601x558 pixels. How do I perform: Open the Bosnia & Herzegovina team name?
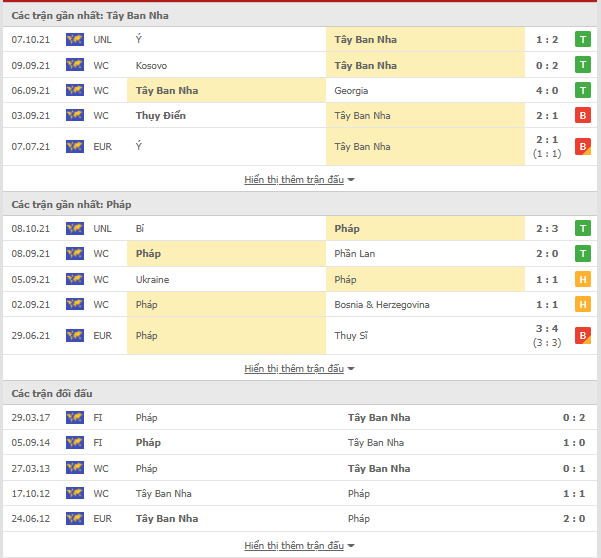382,305
